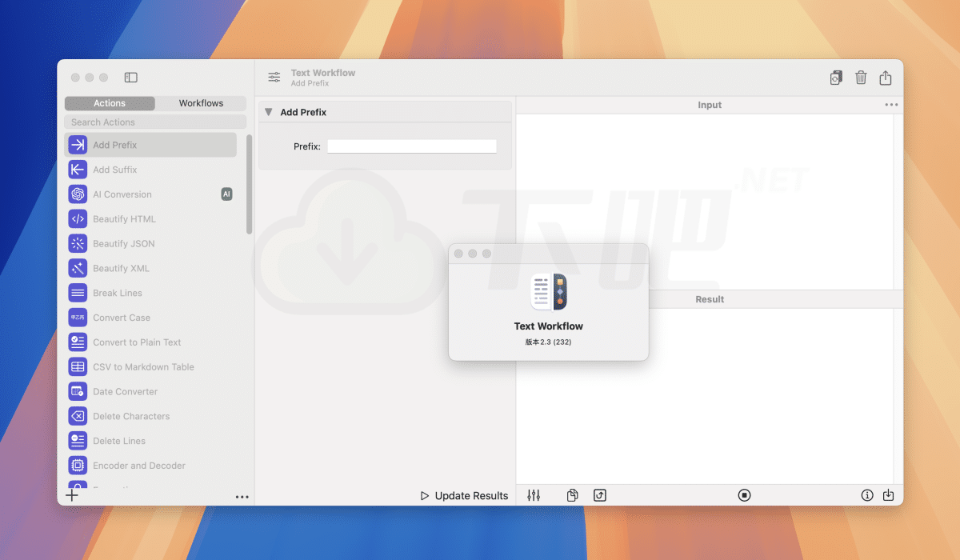Open the Input pane ellipsis menu
960x560 pixels.
(892, 105)
